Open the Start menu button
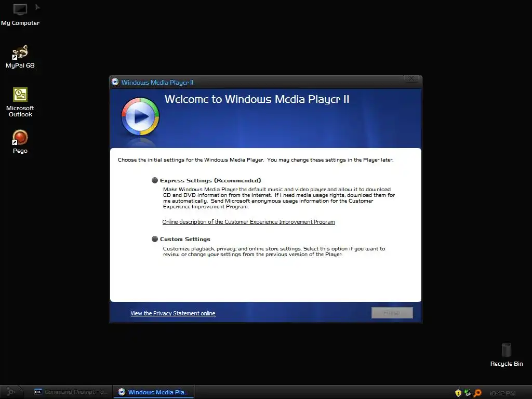The width and height of the screenshot is (532, 399). tap(11, 392)
